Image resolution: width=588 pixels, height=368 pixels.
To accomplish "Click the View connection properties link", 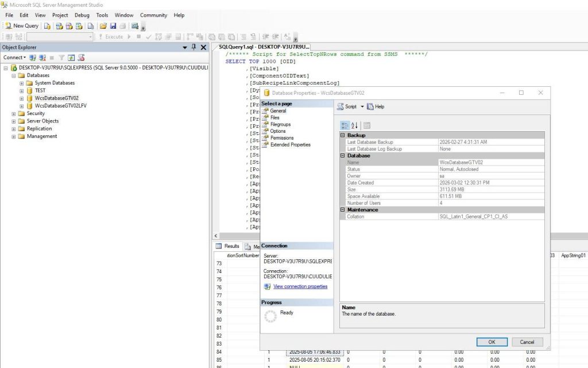I will [x=300, y=286].
